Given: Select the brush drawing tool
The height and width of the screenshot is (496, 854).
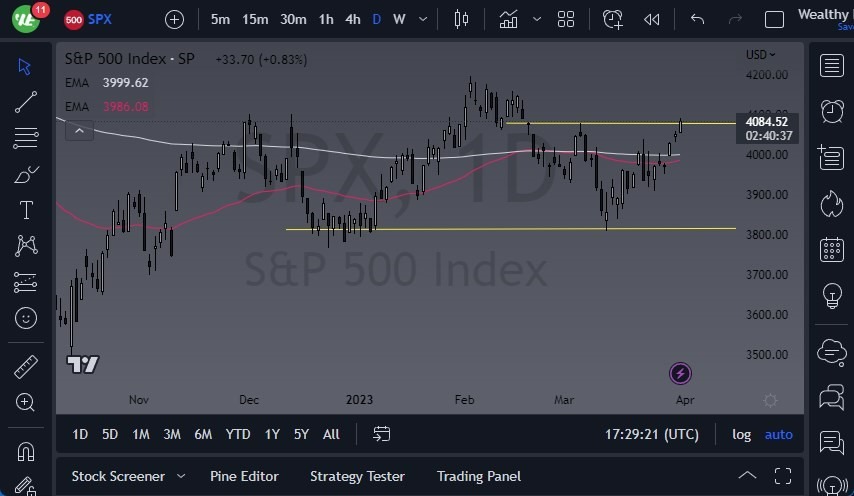Looking at the screenshot, I should (x=26, y=174).
